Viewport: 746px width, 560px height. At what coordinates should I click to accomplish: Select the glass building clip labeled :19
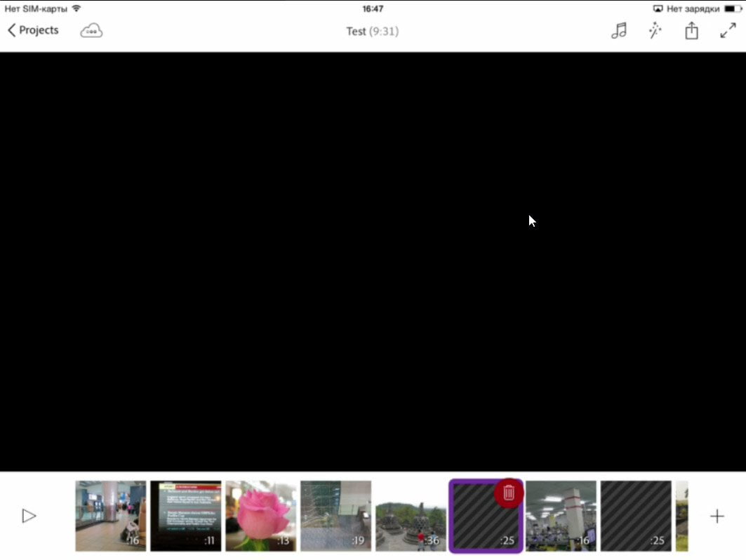[336, 516]
